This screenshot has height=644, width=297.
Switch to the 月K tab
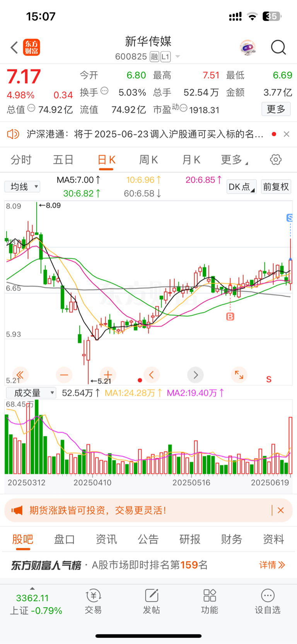[x=191, y=160]
